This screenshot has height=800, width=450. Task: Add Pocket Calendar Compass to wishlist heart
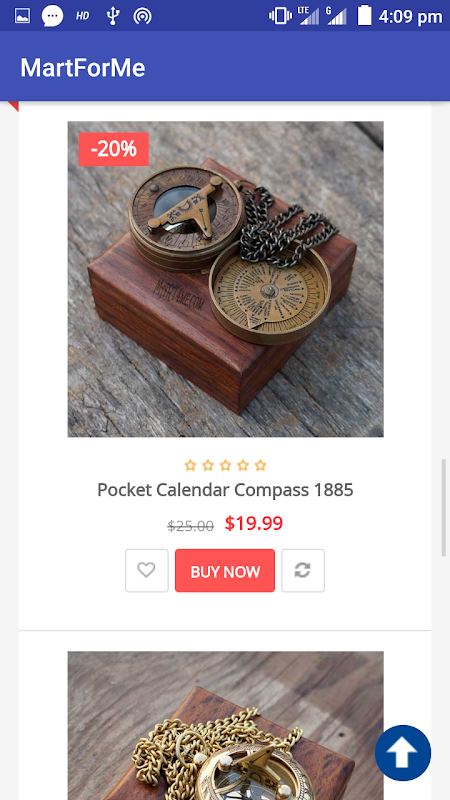[146, 570]
